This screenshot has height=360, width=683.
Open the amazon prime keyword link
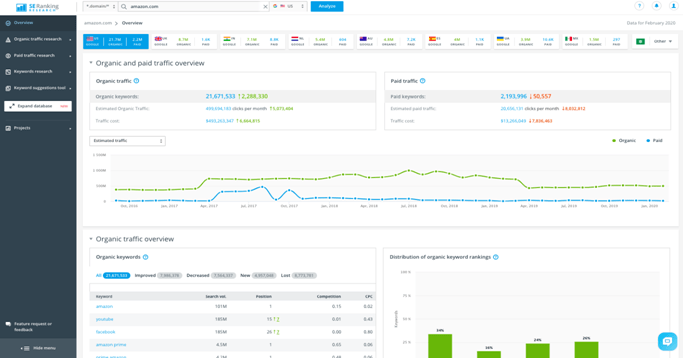click(x=111, y=345)
